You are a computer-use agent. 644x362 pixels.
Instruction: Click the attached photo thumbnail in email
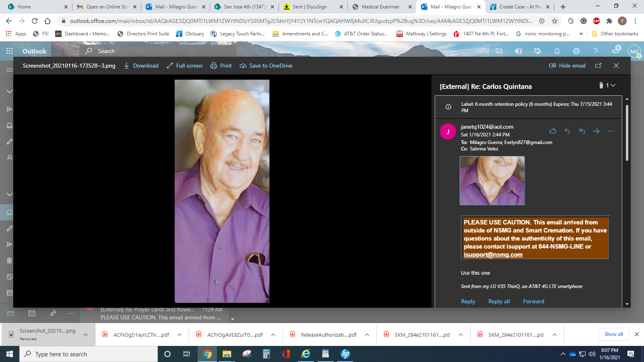click(x=492, y=181)
